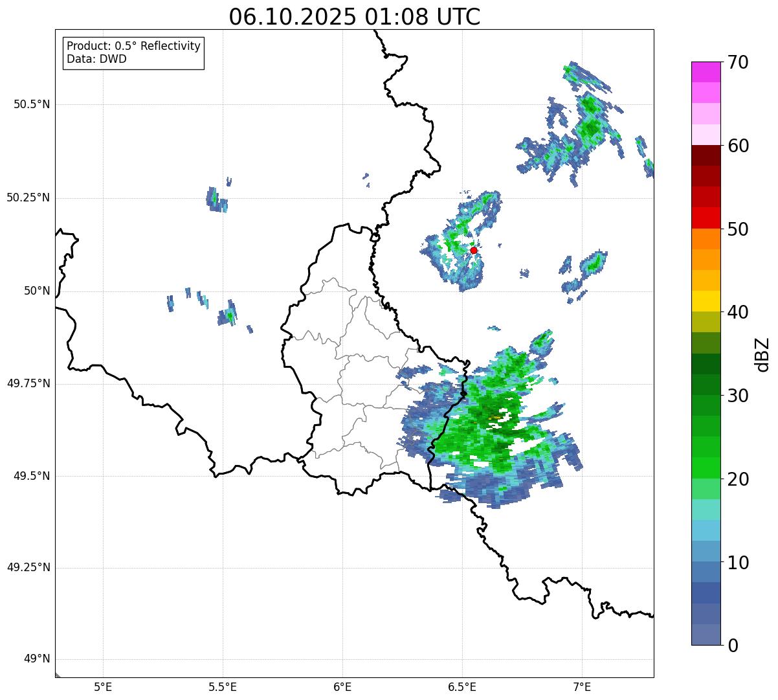Viewport: 778px width, 700px height.
Task: Click the Product: 0.5° Reflectivity label
Action: point(133,47)
